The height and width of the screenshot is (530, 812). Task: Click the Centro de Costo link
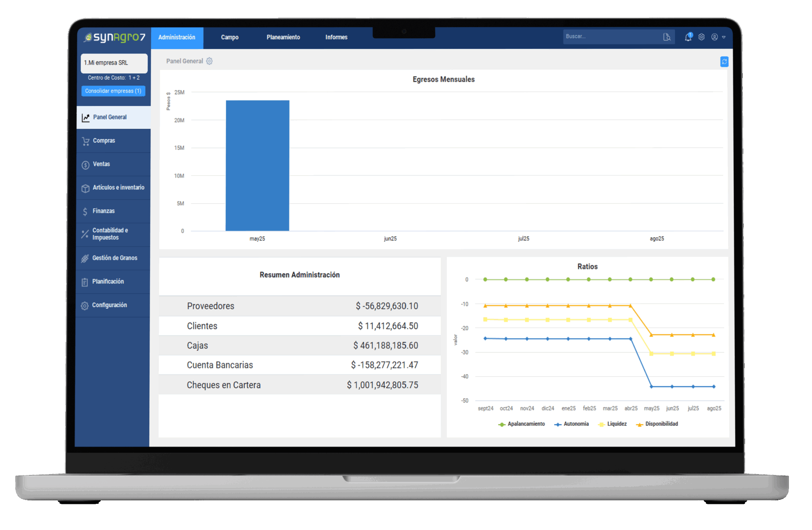click(x=114, y=78)
